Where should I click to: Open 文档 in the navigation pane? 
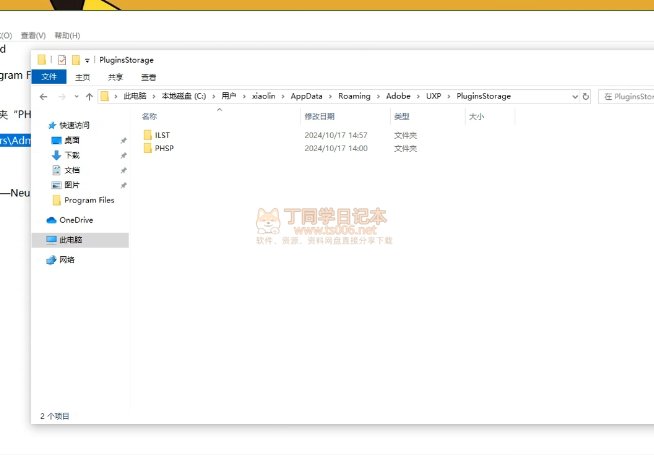coord(72,170)
